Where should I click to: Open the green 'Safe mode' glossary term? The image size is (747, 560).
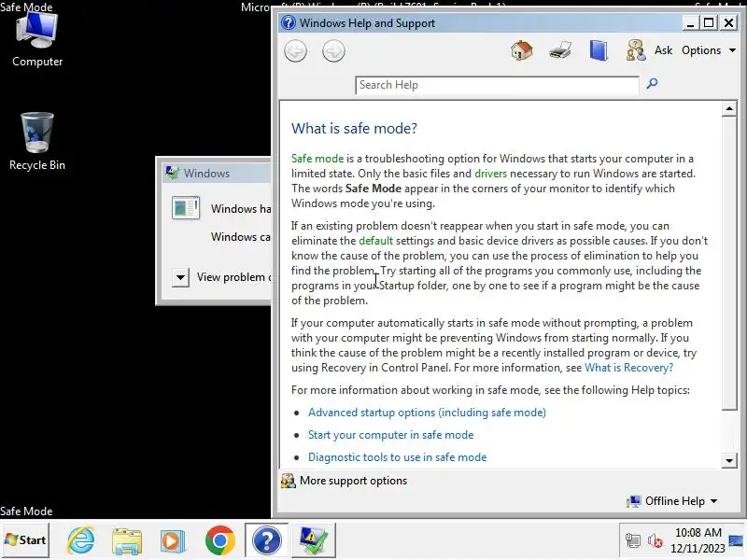tap(317, 159)
